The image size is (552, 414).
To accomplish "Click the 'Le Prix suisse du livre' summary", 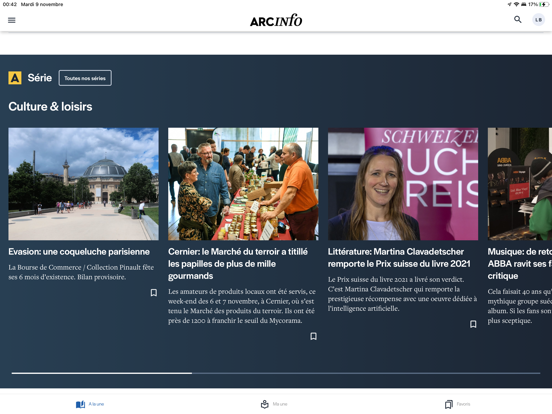I will [402, 294].
